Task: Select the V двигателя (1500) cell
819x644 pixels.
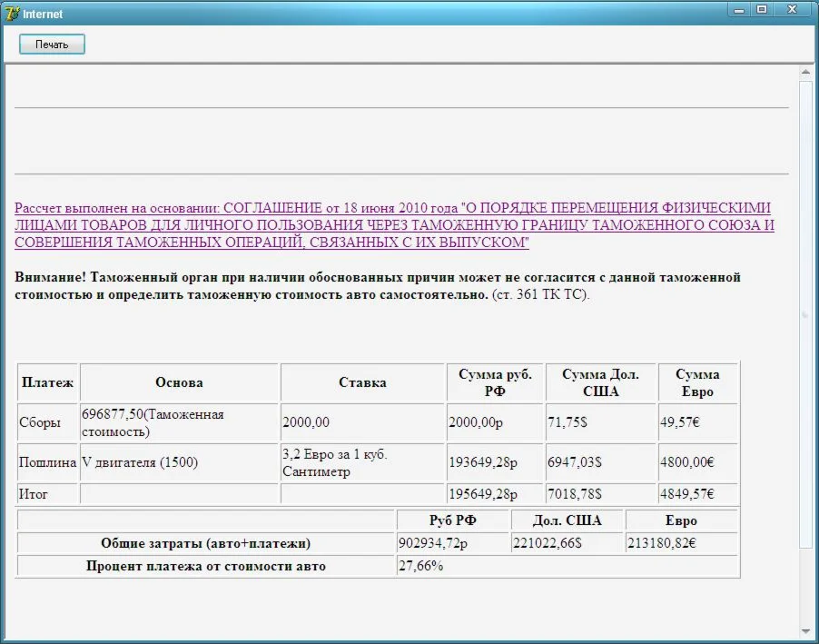Action: coord(140,462)
